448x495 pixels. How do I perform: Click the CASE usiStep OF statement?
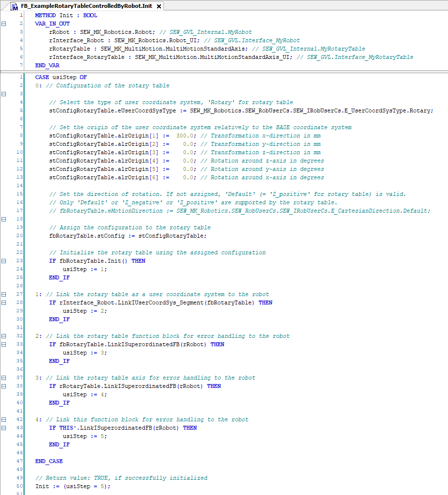tap(61, 77)
